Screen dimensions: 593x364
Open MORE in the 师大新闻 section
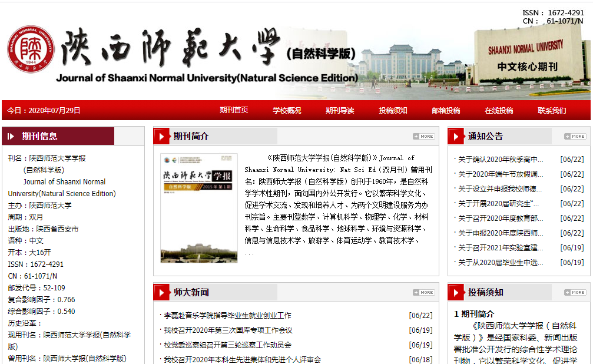click(423, 293)
